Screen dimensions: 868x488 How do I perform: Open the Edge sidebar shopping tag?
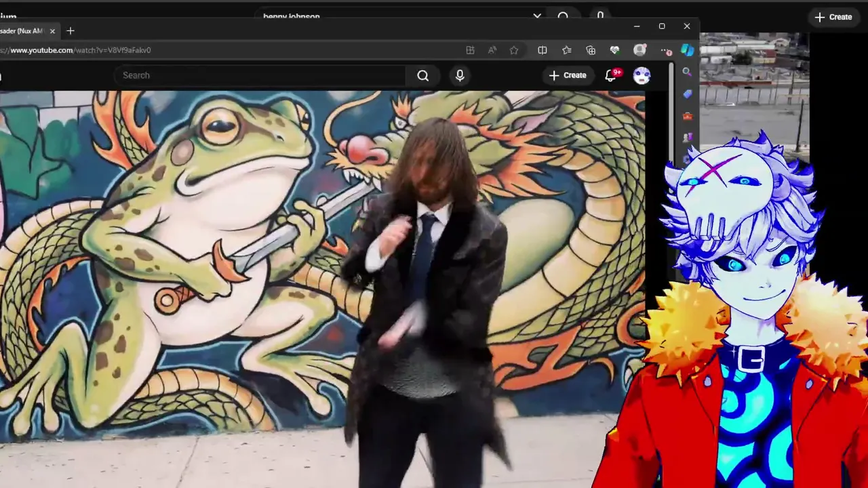tap(687, 94)
